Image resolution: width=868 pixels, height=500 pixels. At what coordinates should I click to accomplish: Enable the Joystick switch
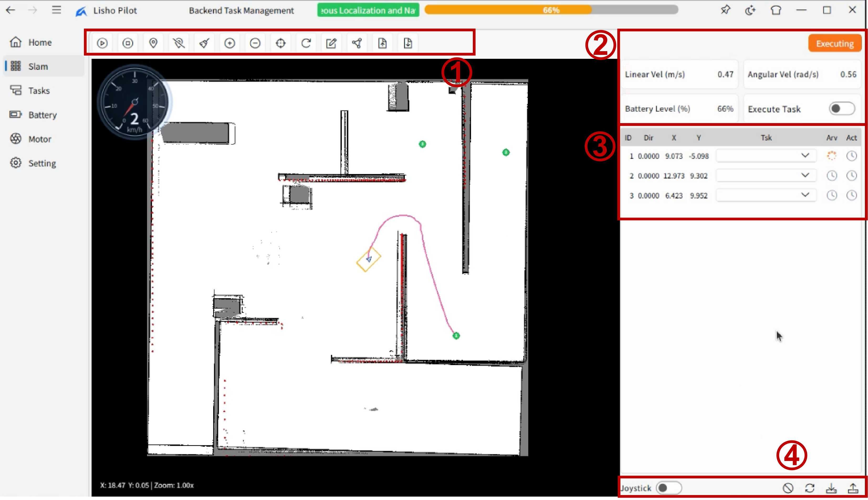click(x=668, y=488)
